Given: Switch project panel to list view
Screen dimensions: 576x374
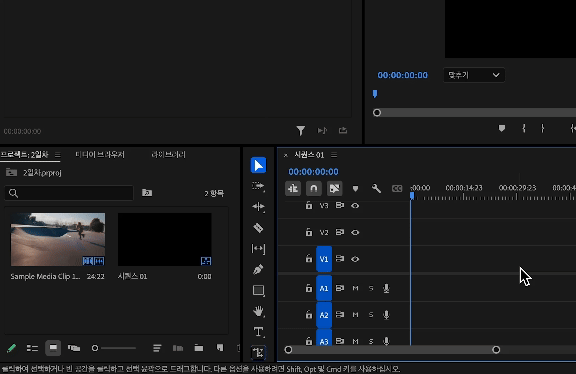Looking at the screenshot, I should tap(32, 348).
